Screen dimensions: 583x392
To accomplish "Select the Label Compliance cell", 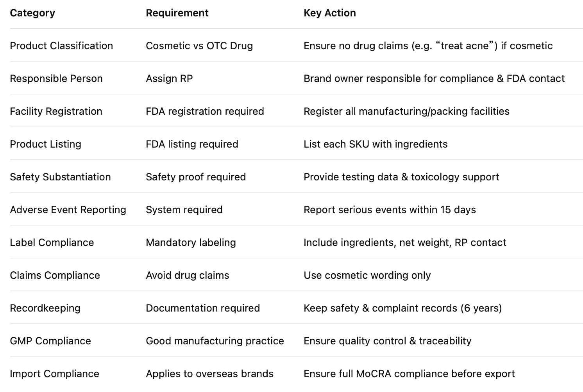I will 52,242.
